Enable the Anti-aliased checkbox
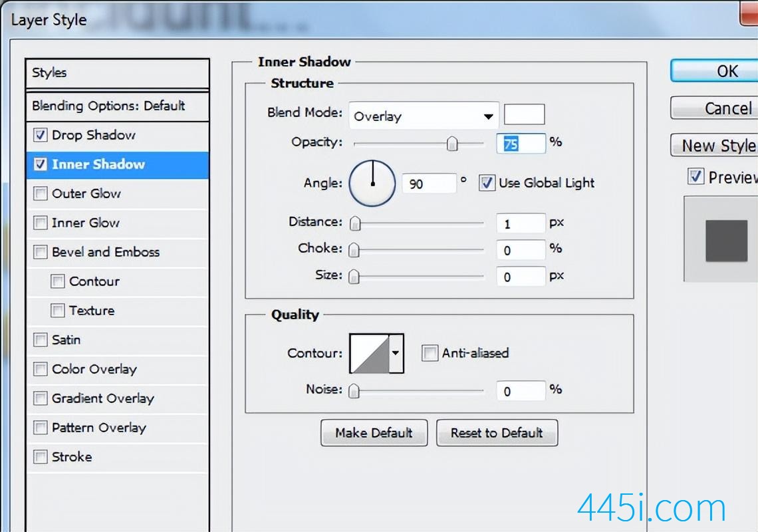The width and height of the screenshot is (758, 532). (x=430, y=353)
